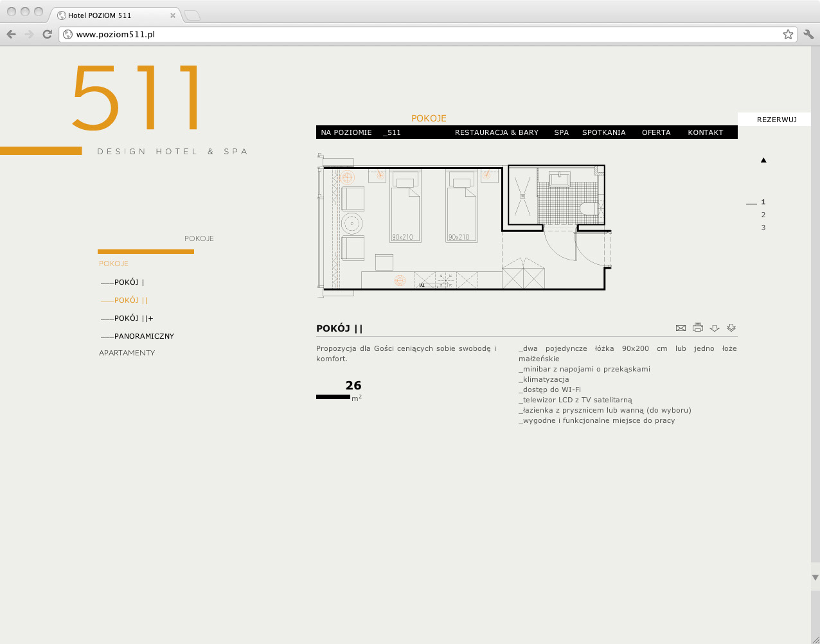Viewport: 820px width, 644px height.
Task: Click the double down-arrow download icon
Action: tap(731, 328)
